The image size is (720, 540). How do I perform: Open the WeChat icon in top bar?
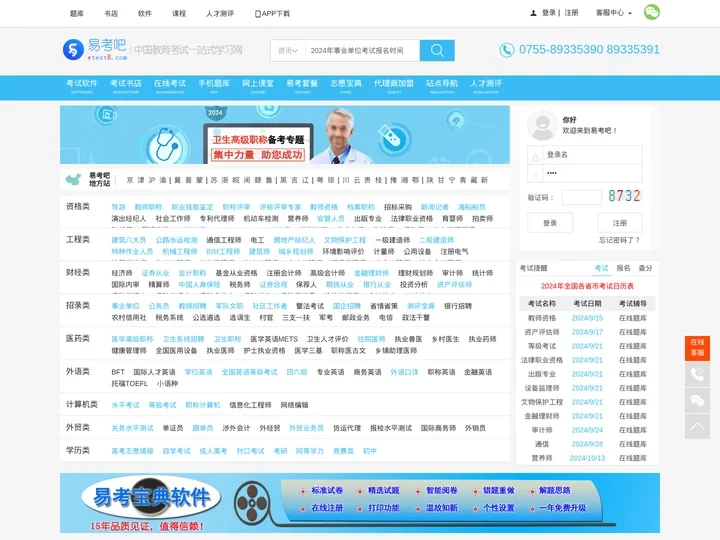[x=652, y=12]
